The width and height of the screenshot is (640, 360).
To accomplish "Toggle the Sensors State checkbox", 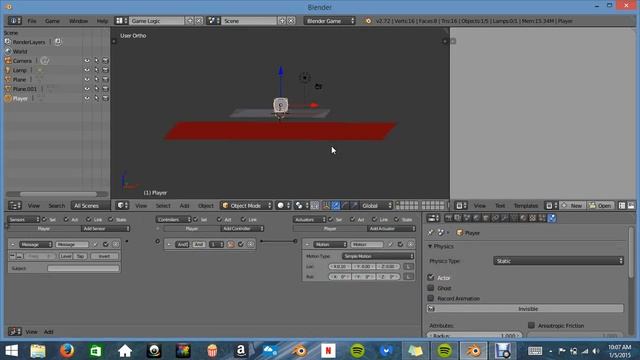I will pyautogui.click(x=111, y=220).
